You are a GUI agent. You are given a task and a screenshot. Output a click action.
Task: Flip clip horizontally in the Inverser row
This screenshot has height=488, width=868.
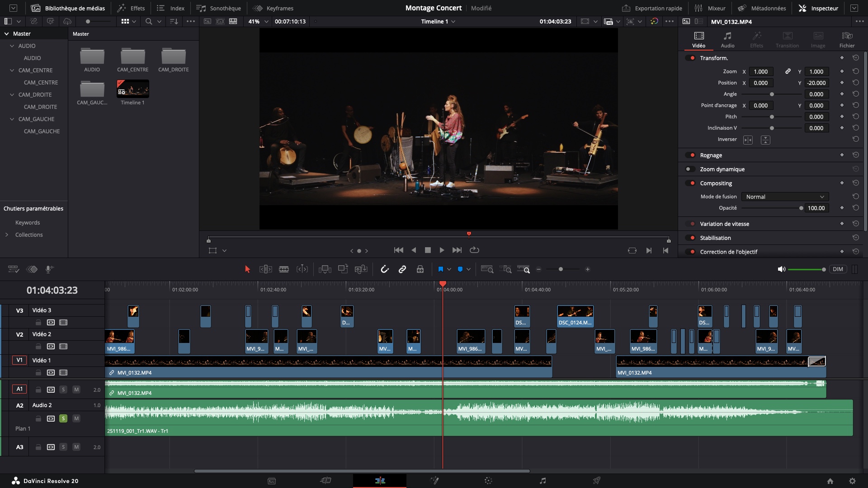[x=748, y=140]
